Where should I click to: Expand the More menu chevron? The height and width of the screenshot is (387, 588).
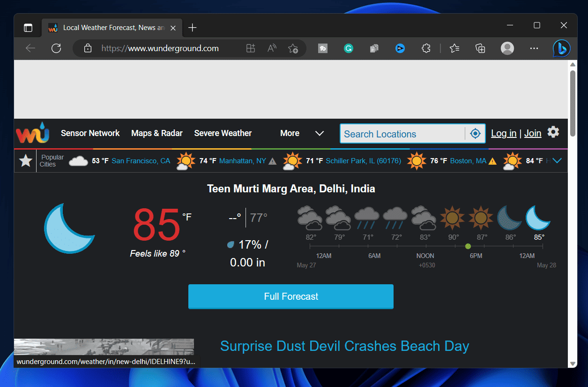tap(320, 133)
